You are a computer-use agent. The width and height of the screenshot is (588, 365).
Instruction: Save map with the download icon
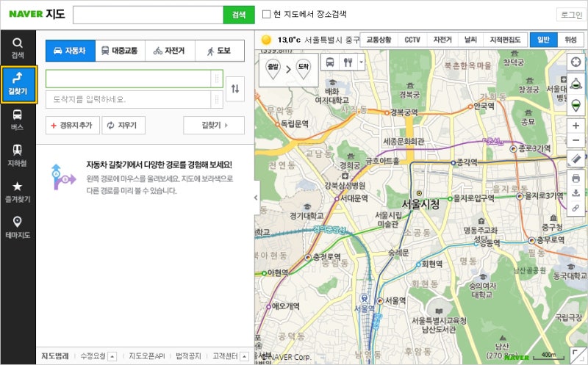click(x=576, y=193)
